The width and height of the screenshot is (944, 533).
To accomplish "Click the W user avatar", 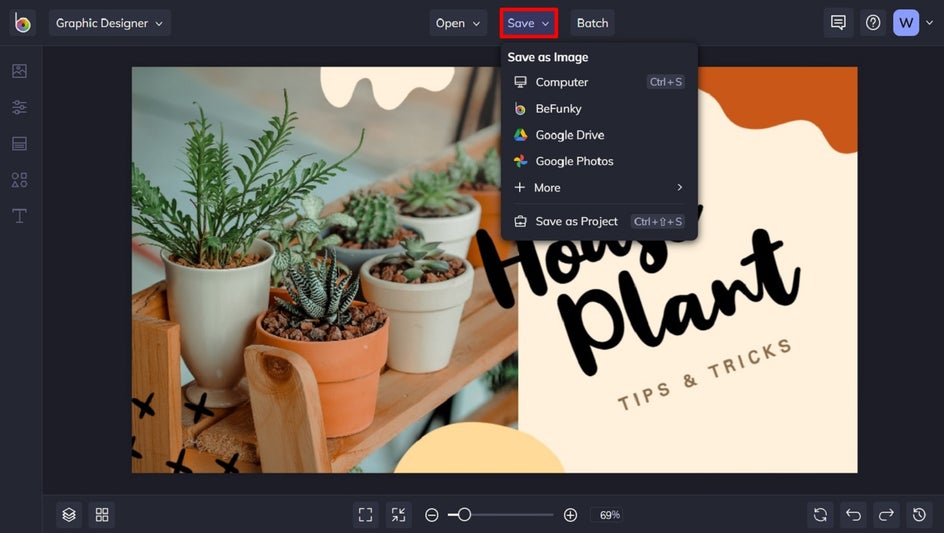I will 906,23.
